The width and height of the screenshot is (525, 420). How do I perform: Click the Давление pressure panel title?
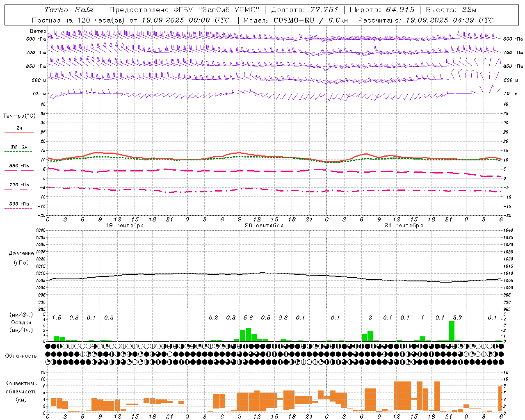(x=21, y=253)
